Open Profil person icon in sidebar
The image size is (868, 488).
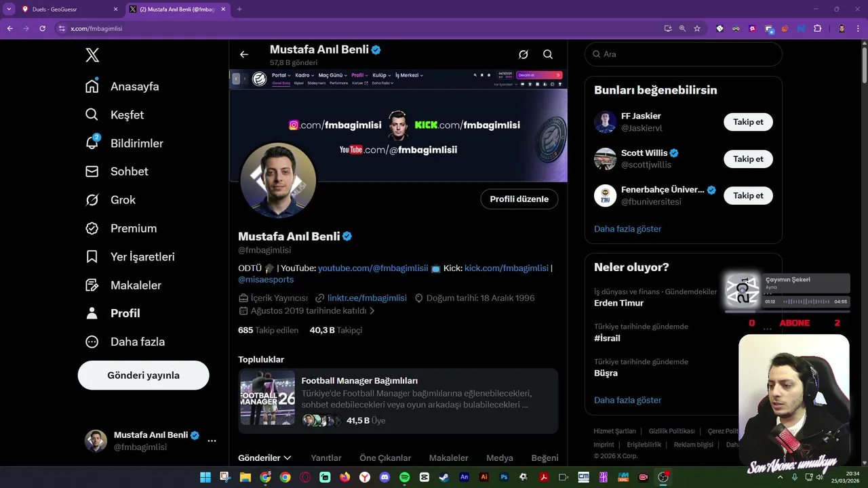point(92,313)
